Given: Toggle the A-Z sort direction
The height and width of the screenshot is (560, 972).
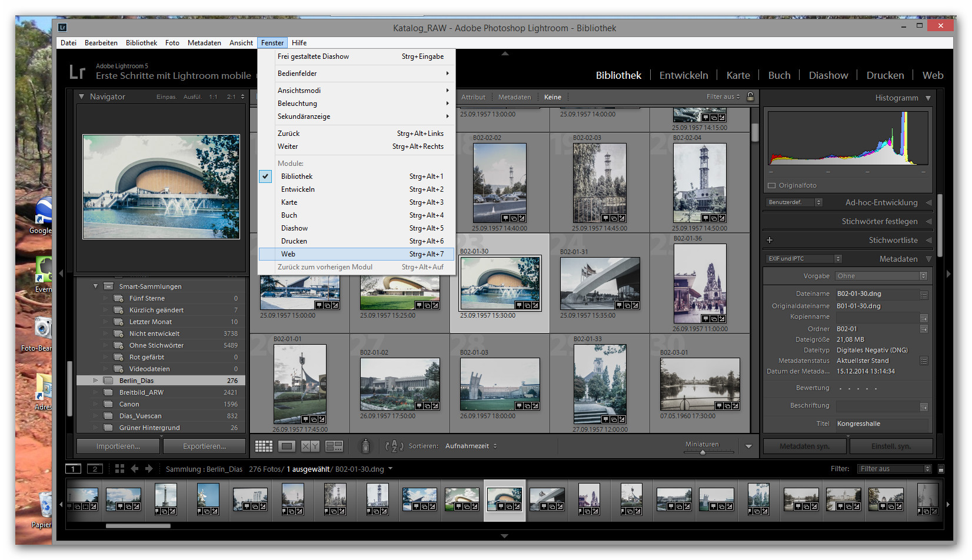Looking at the screenshot, I should 394,446.
